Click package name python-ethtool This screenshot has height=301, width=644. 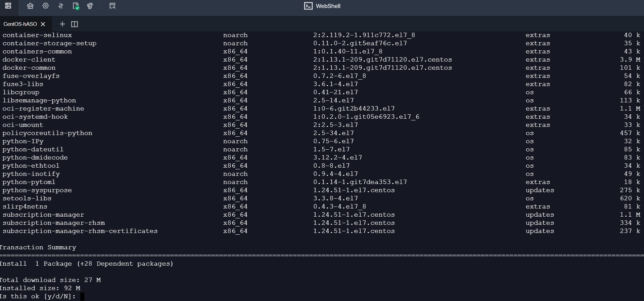pos(31,166)
